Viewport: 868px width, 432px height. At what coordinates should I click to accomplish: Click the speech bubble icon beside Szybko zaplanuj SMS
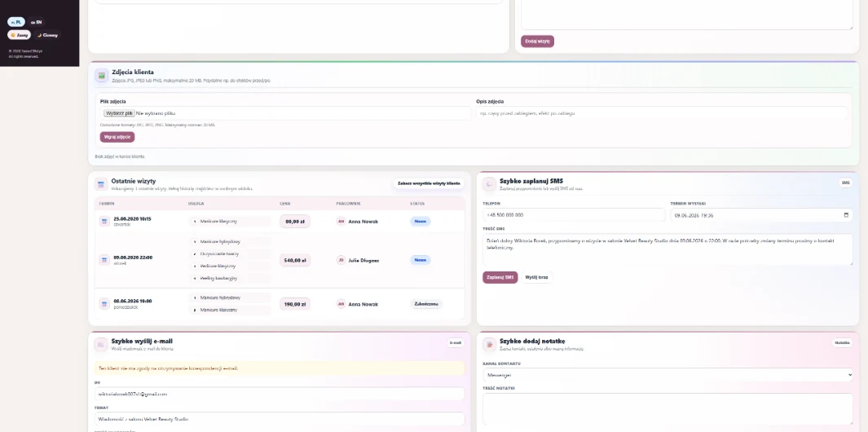point(489,184)
